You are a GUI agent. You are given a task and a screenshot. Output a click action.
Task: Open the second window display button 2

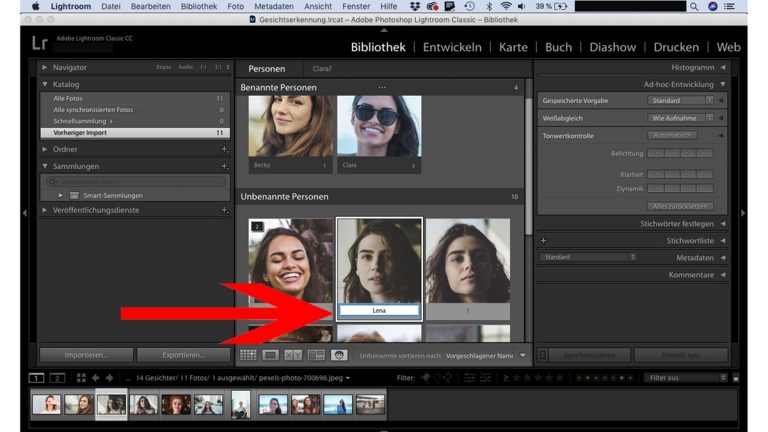[x=57, y=378]
